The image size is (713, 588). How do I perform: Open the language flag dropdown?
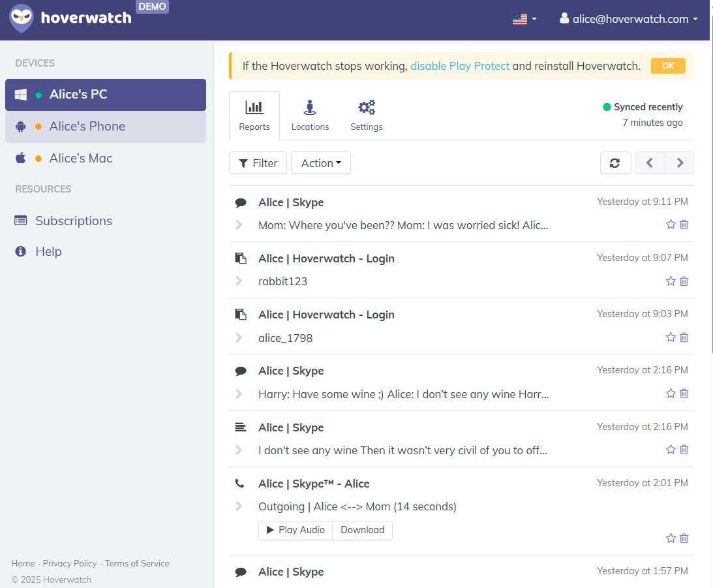[x=524, y=19]
